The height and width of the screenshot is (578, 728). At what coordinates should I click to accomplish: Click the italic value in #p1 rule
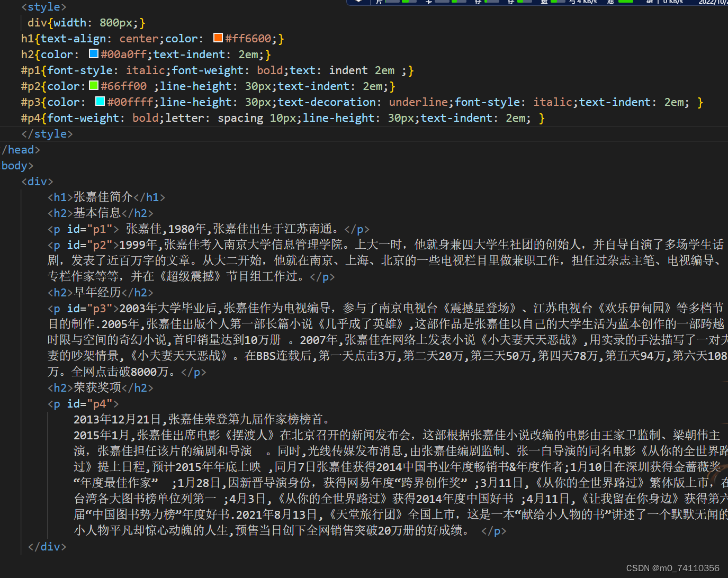(x=146, y=70)
